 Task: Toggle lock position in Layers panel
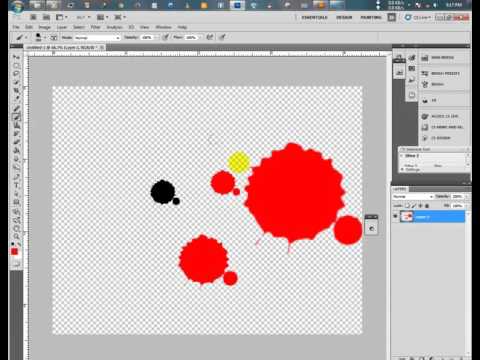421,206
